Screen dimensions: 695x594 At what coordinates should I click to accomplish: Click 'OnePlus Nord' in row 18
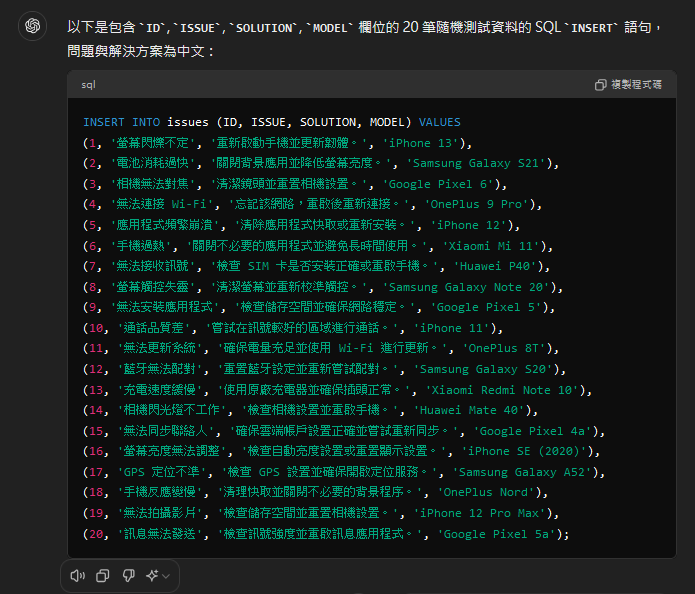[x=486, y=492]
